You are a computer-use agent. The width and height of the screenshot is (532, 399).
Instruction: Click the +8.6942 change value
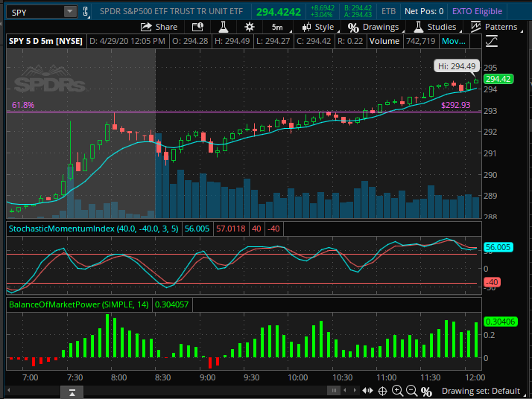point(323,7)
